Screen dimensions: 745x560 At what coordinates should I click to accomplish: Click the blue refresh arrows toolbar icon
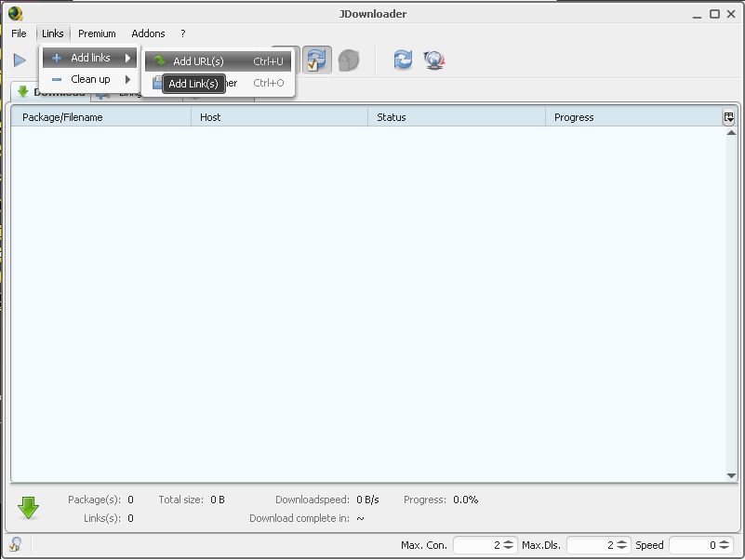[403, 60]
